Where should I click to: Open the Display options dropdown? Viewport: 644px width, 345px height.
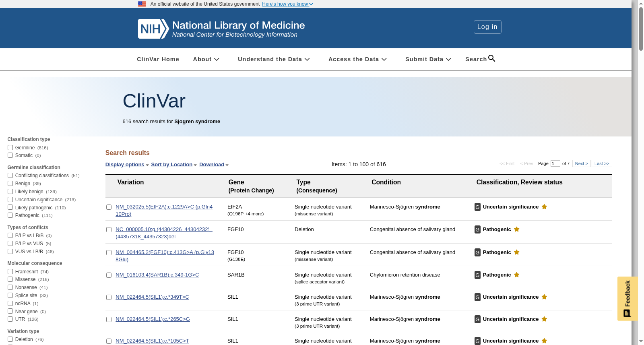pos(127,165)
